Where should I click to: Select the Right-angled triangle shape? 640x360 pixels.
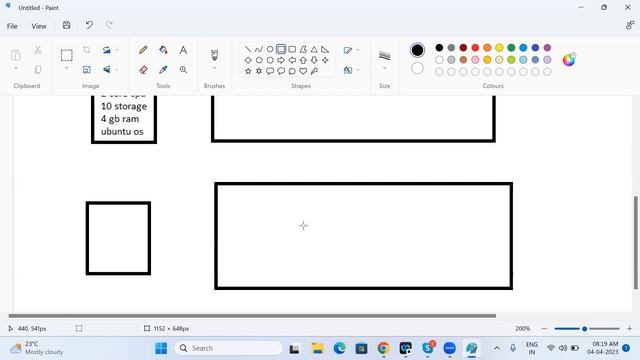pyautogui.click(x=325, y=49)
